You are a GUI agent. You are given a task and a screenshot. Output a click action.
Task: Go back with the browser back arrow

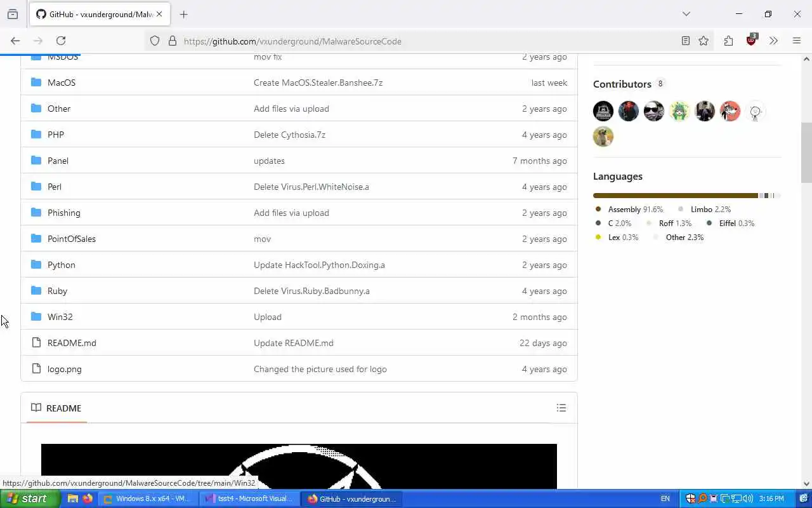click(x=15, y=41)
